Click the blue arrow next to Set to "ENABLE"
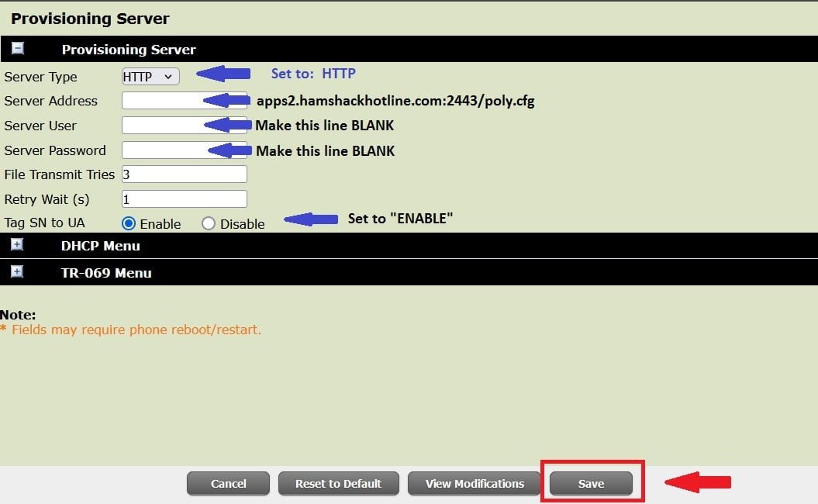 tap(311, 219)
